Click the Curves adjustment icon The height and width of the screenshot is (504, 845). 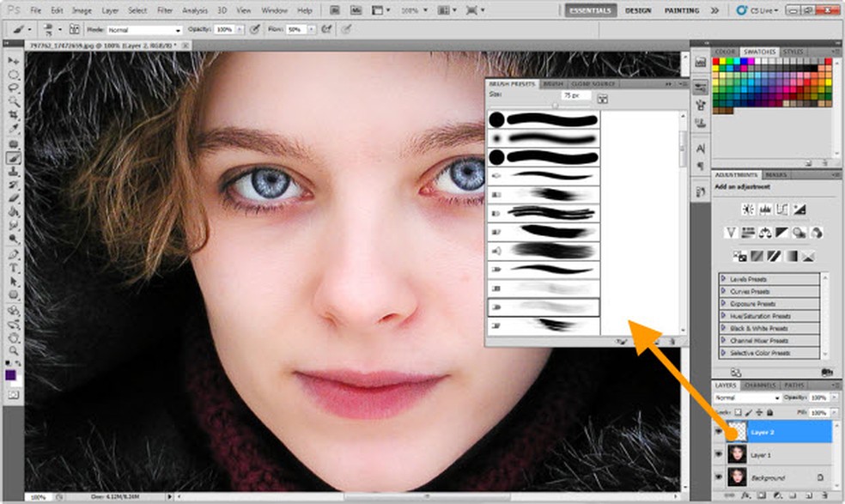(782, 209)
